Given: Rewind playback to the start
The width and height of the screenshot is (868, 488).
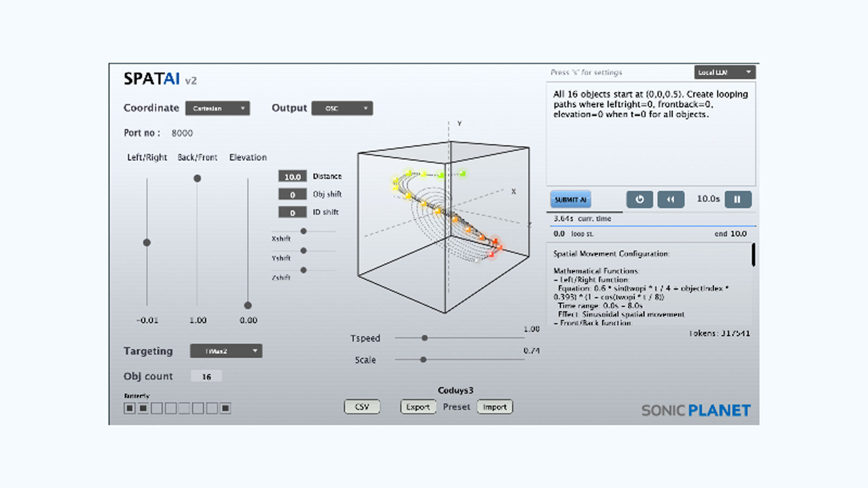Looking at the screenshot, I should click(671, 199).
